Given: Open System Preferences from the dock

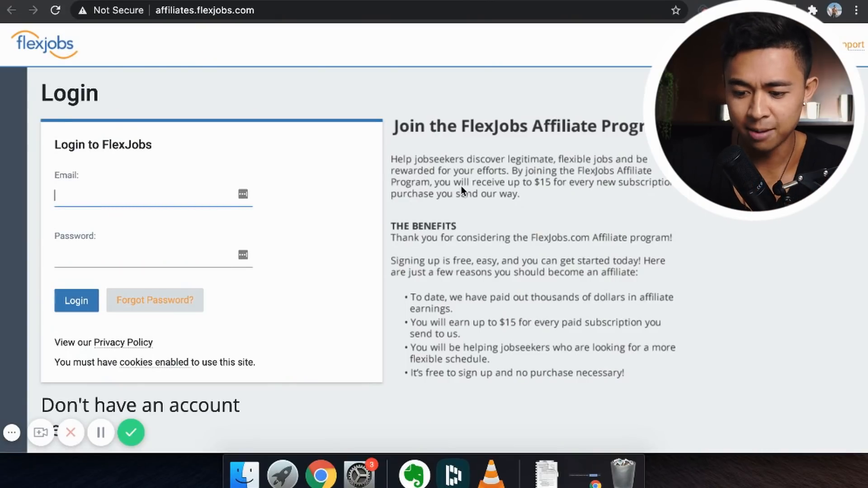Looking at the screenshot, I should (x=359, y=474).
